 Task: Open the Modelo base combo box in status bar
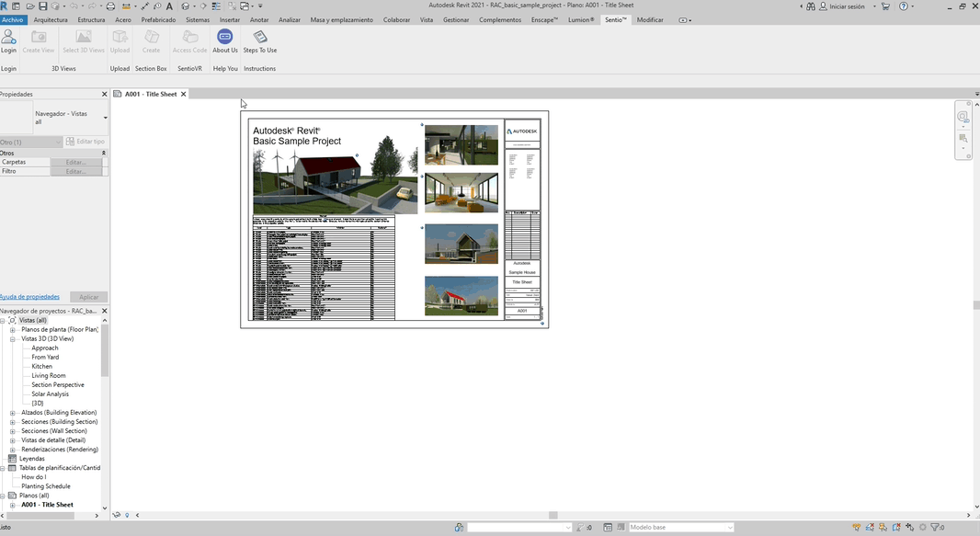coord(680,527)
